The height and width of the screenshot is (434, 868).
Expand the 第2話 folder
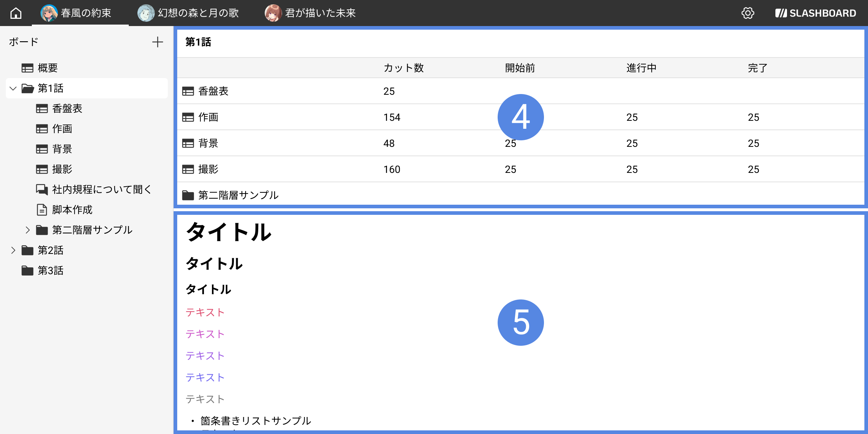coord(13,250)
